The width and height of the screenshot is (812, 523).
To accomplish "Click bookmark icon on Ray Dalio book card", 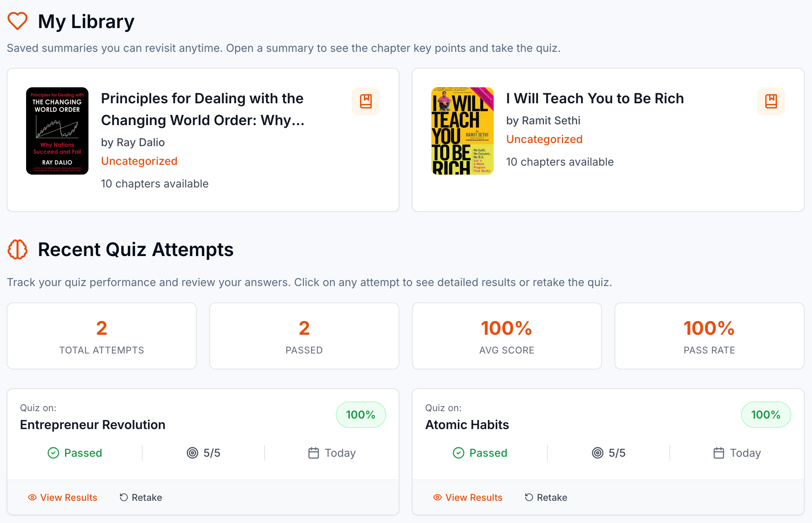I will (x=365, y=101).
